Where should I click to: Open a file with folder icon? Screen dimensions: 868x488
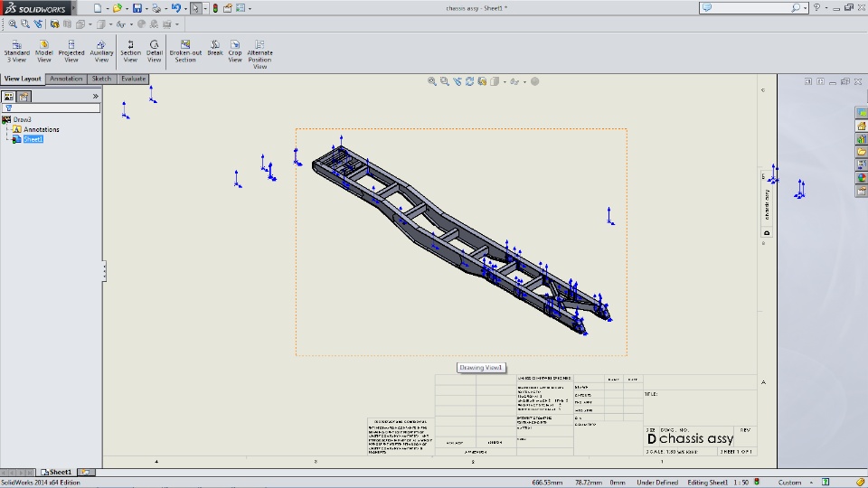pos(117,8)
